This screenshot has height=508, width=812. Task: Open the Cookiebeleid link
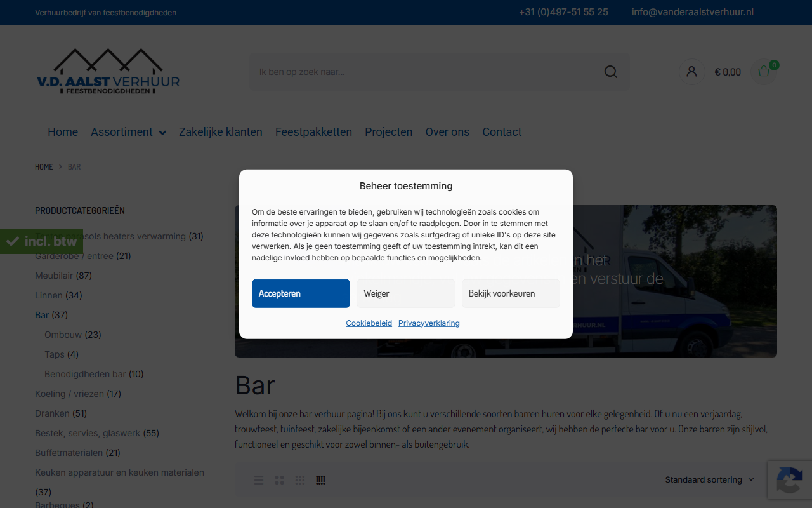369,323
